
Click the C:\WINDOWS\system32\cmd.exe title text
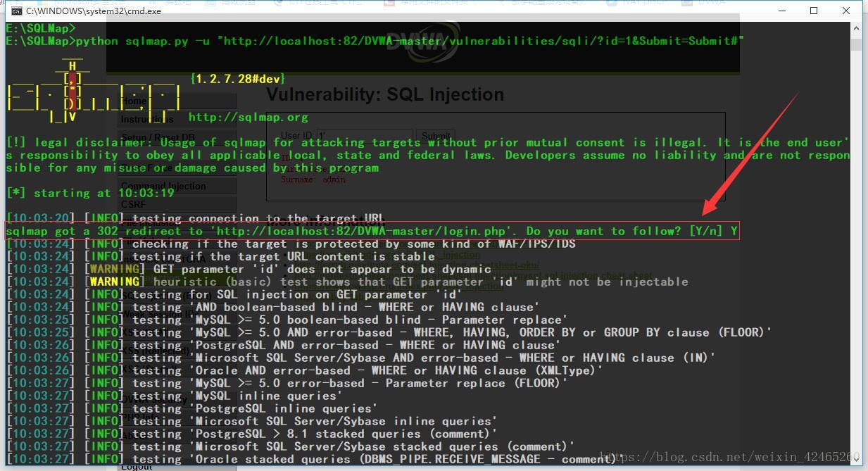pos(94,11)
